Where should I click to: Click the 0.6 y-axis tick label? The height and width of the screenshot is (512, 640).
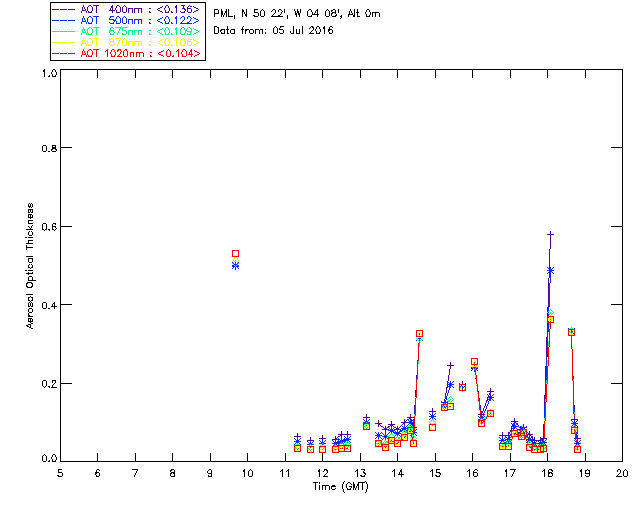pos(49,227)
